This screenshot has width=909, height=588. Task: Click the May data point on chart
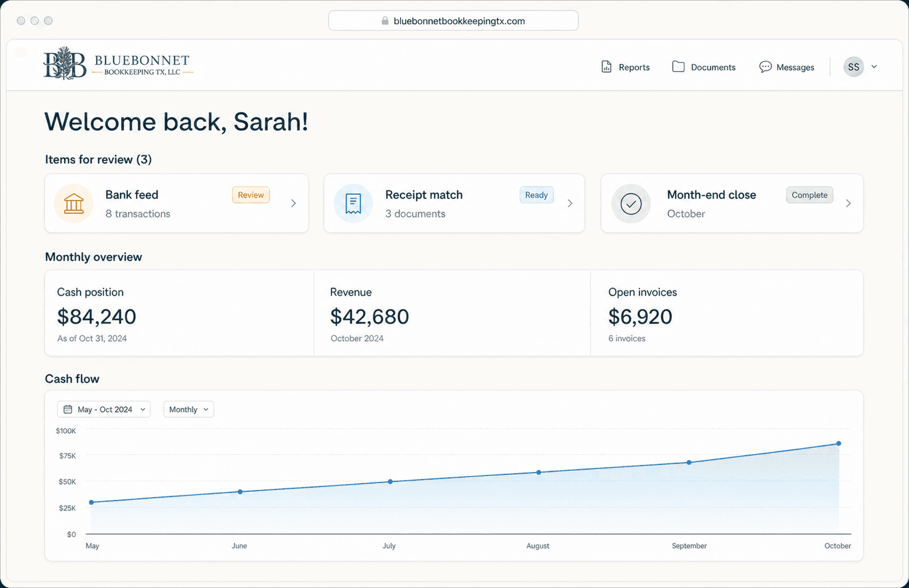tap(92, 502)
